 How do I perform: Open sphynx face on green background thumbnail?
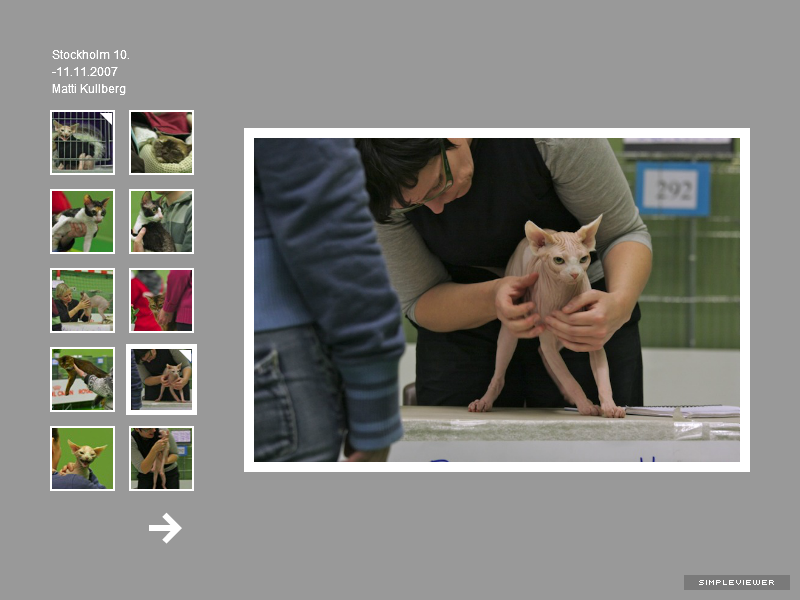tap(82, 459)
